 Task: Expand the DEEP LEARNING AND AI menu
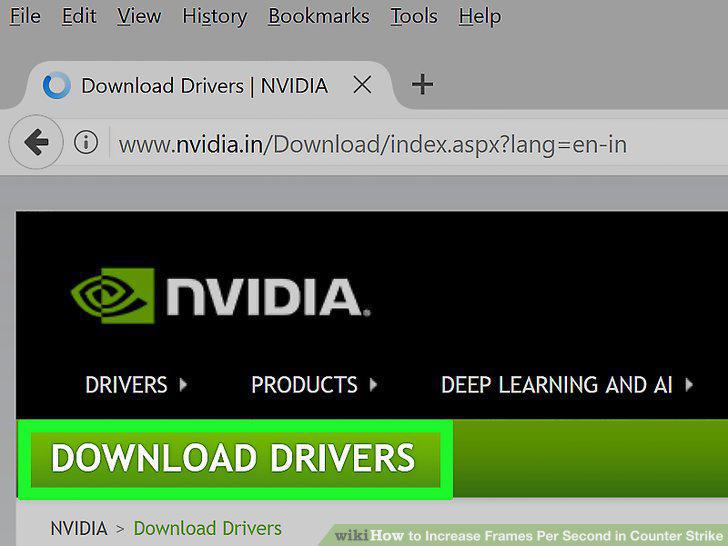click(x=567, y=384)
